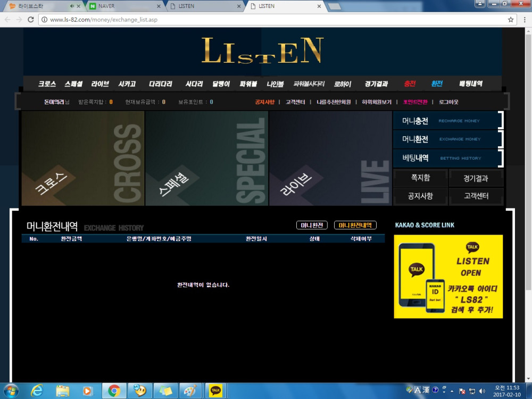Click the browser forward arrow

(19, 20)
